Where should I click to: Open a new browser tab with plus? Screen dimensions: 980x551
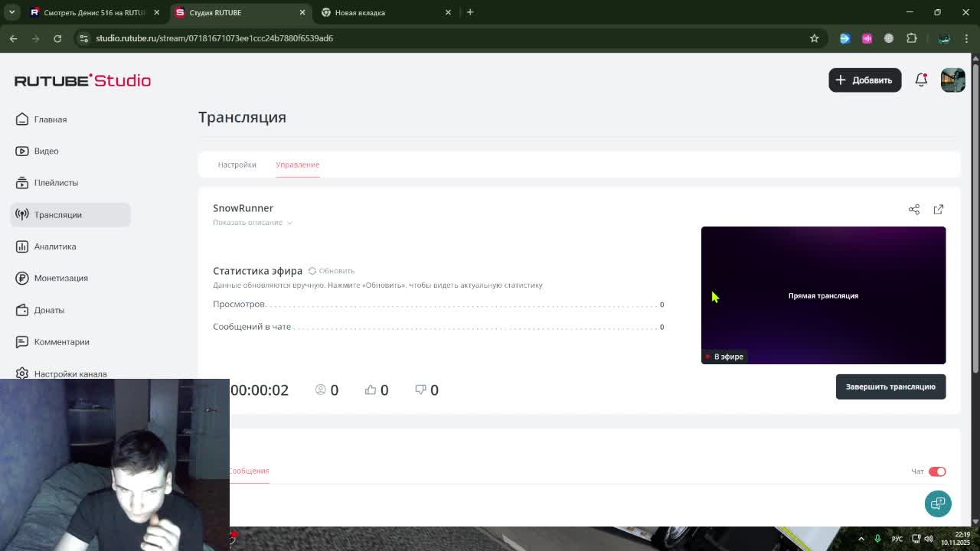point(470,12)
